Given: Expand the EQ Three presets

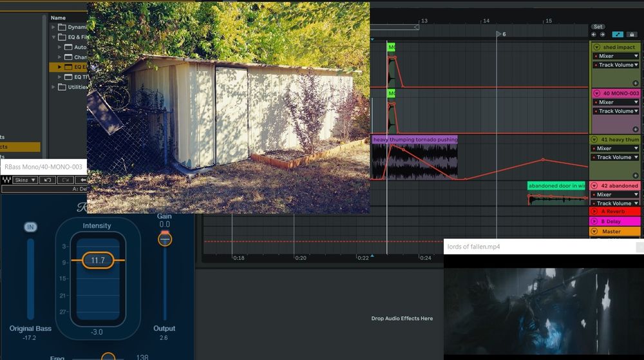Looking at the screenshot, I should [x=59, y=77].
